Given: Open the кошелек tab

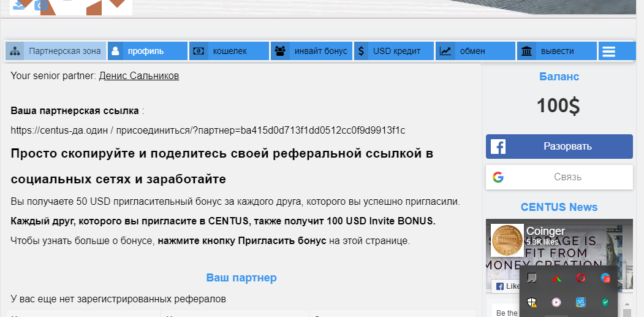Looking at the screenshot, I should point(229,51).
